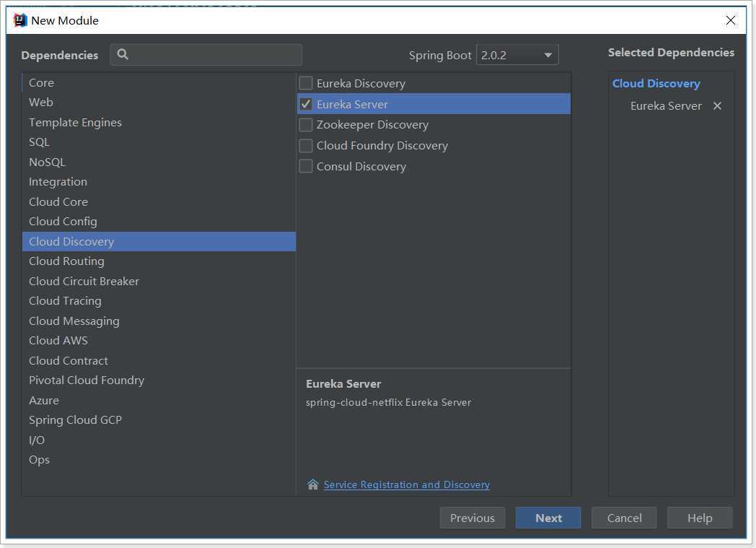Open the Cloud Contract category
This screenshot has height=548, width=756.
point(159,361)
